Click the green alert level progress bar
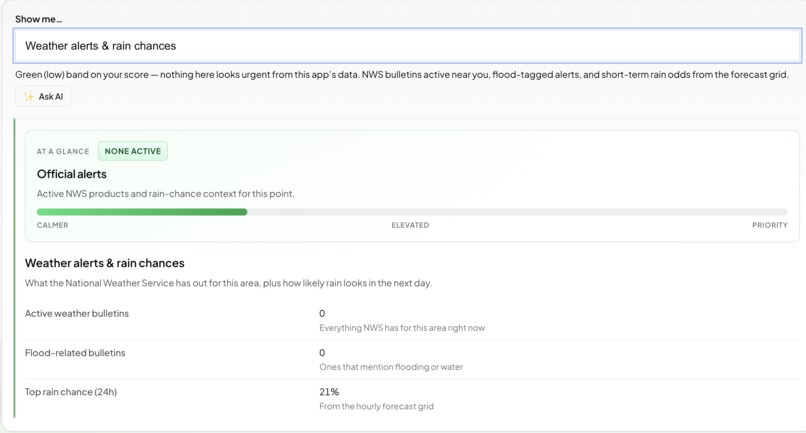Screen dimensions: 806x433 point(412,212)
